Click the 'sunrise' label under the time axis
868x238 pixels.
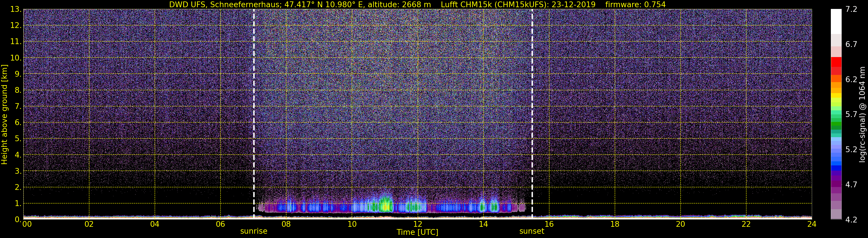pos(254,231)
